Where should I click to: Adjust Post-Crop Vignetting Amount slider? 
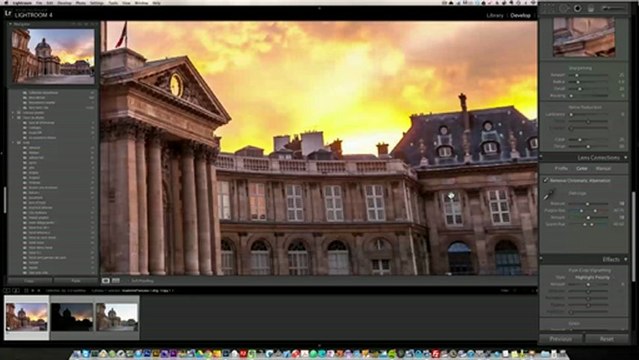pos(588,284)
